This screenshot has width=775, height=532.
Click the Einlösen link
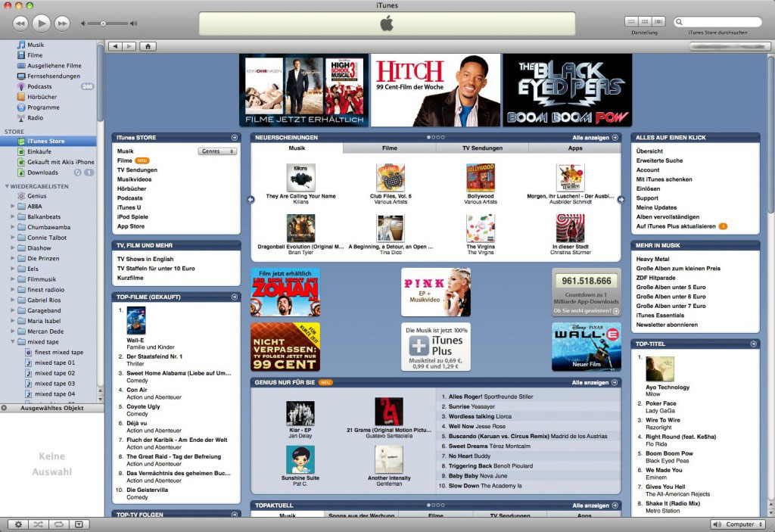(x=647, y=189)
